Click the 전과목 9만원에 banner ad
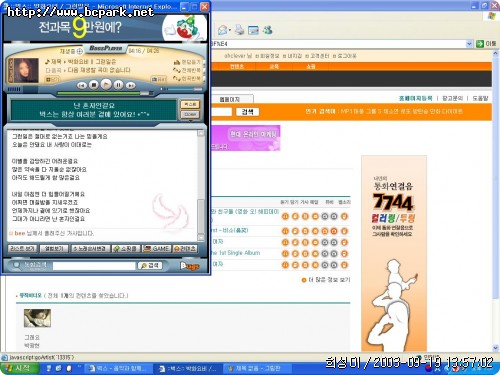The image size is (500, 375). 105,27
